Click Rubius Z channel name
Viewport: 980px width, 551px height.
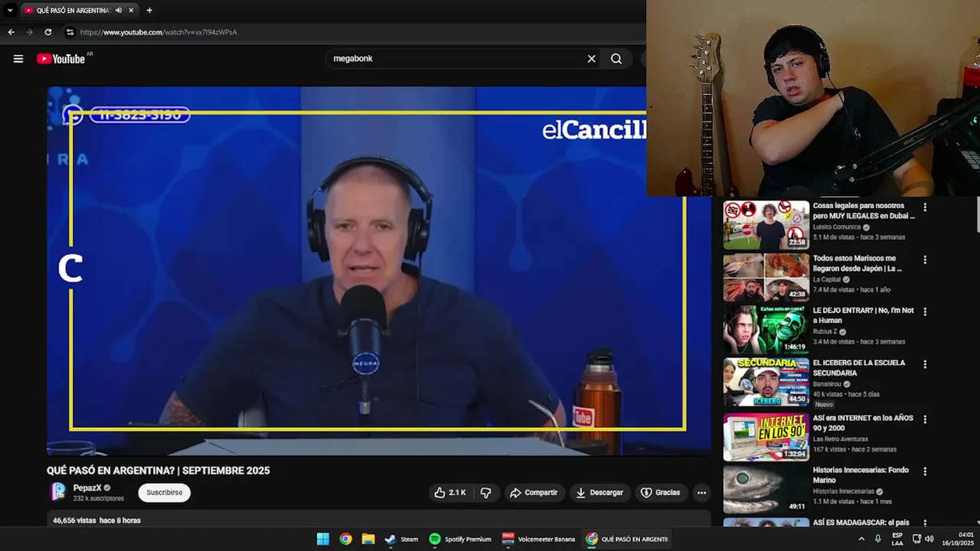[825, 332]
